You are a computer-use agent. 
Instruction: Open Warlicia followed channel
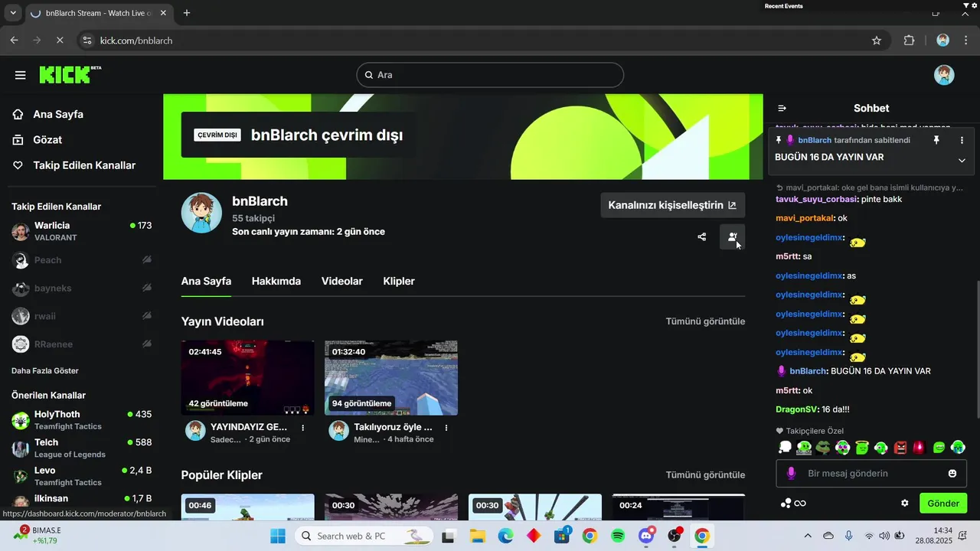(x=81, y=231)
